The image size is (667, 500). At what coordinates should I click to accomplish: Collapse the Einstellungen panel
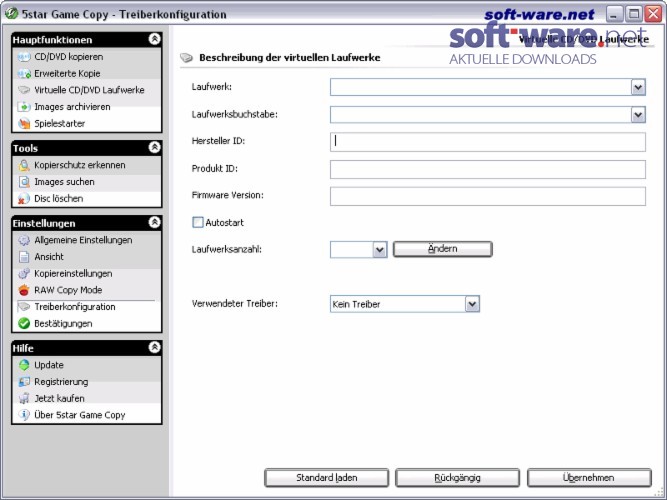[154, 222]
